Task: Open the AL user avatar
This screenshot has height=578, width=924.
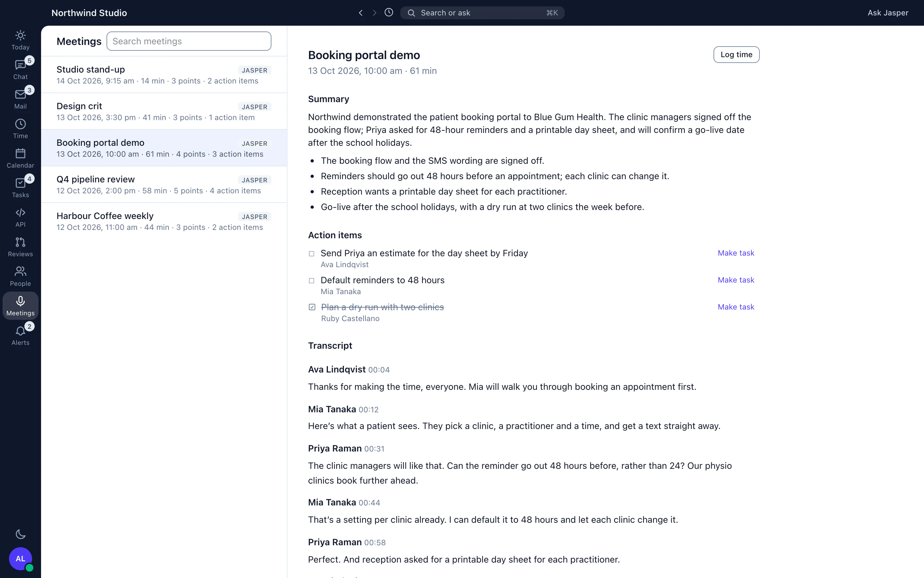Action: 20,558
